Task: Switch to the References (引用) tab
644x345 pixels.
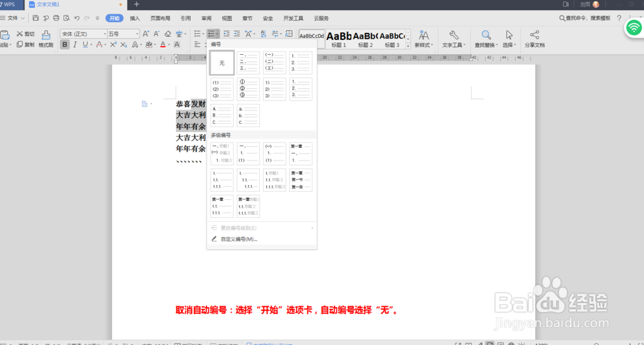Action: (x=185, y=18)
